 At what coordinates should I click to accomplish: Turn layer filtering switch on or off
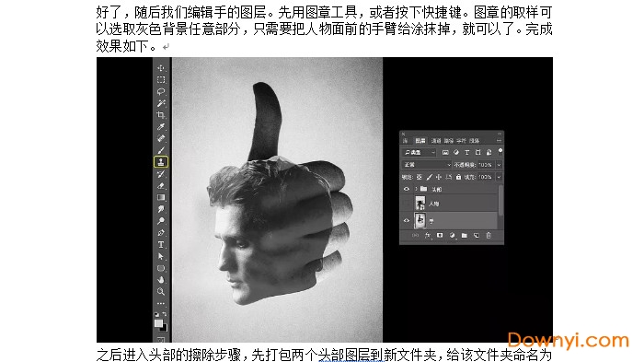(500, 151)
